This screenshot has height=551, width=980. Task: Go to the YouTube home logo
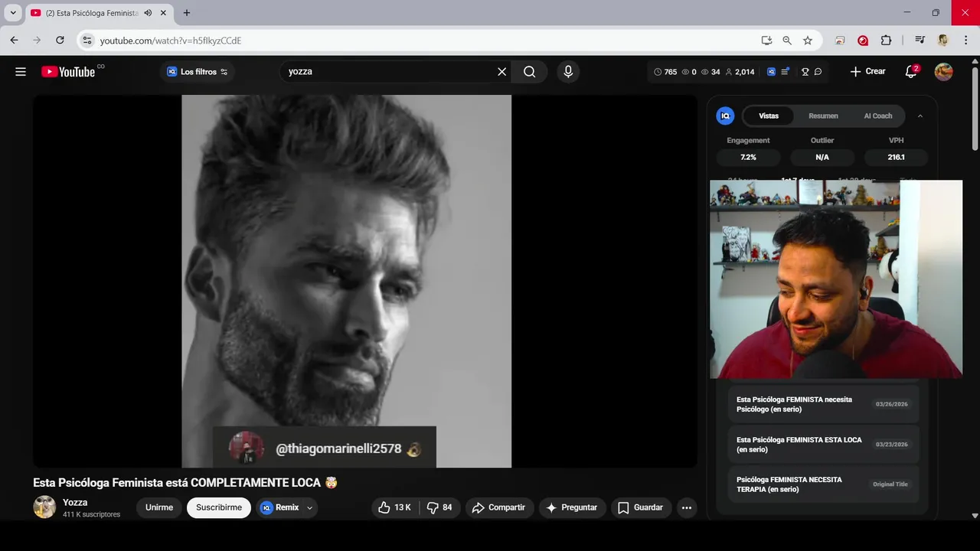(68, 71)
